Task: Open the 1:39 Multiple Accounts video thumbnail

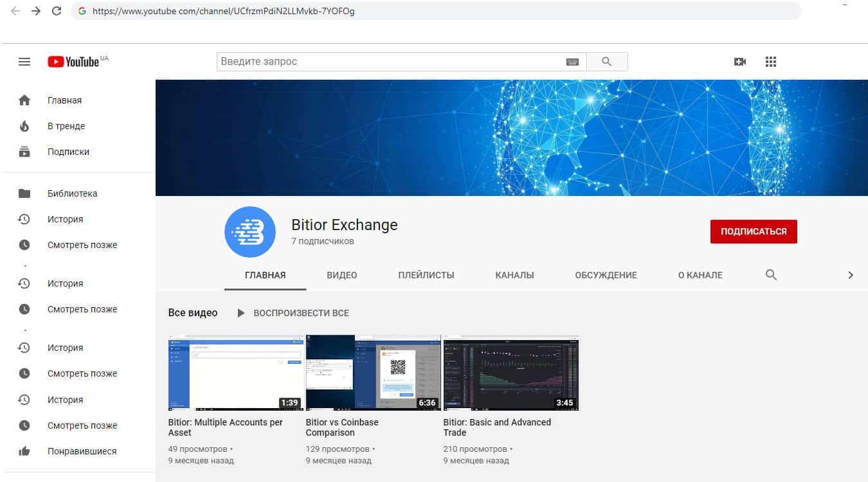Action: [235, 373]
